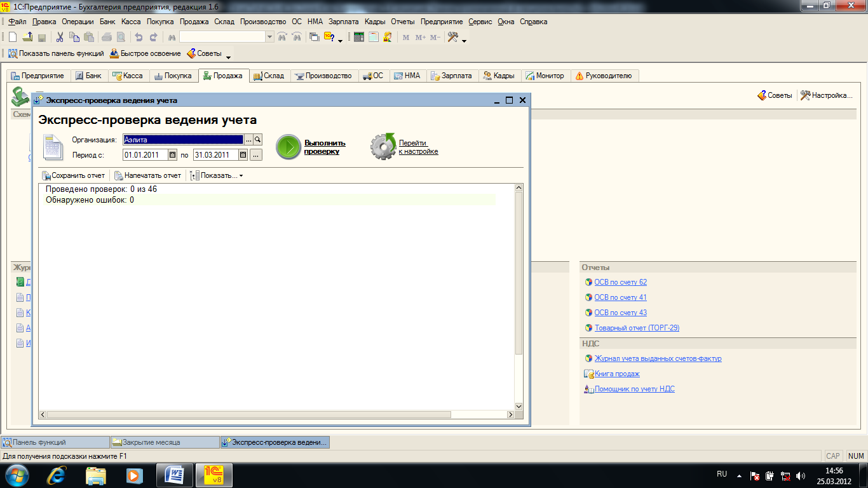The width and height of the screenshot is (868, 488).
Task: Expand dropdown arrow next to 1C help icon
Action: (x=340, y=41)
